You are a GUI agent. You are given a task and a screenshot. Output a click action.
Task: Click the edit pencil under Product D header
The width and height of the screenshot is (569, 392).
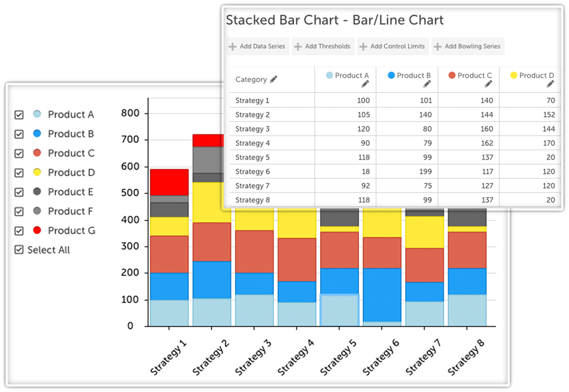coord(550,84)
